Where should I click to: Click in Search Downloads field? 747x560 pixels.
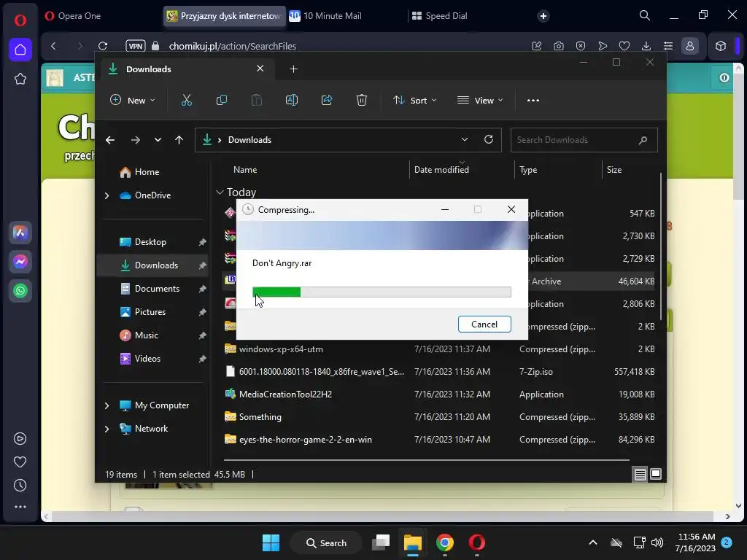coord(584,140)
